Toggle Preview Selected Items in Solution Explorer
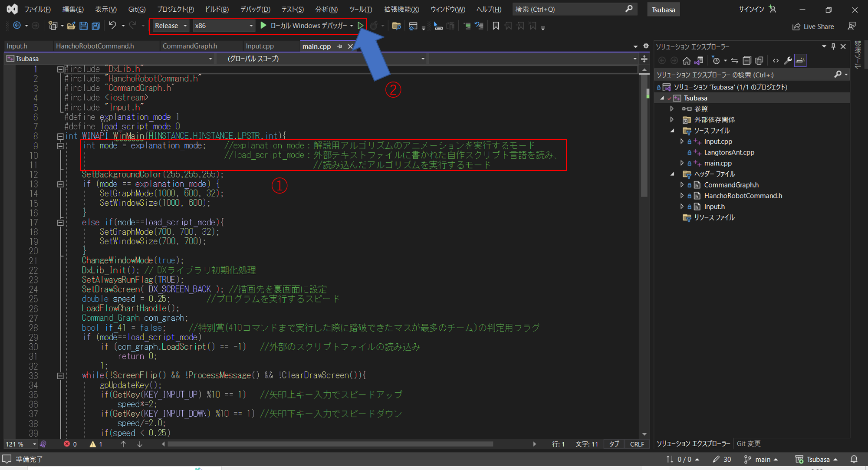This screenshot has height=470, width=868. point(800,60)
